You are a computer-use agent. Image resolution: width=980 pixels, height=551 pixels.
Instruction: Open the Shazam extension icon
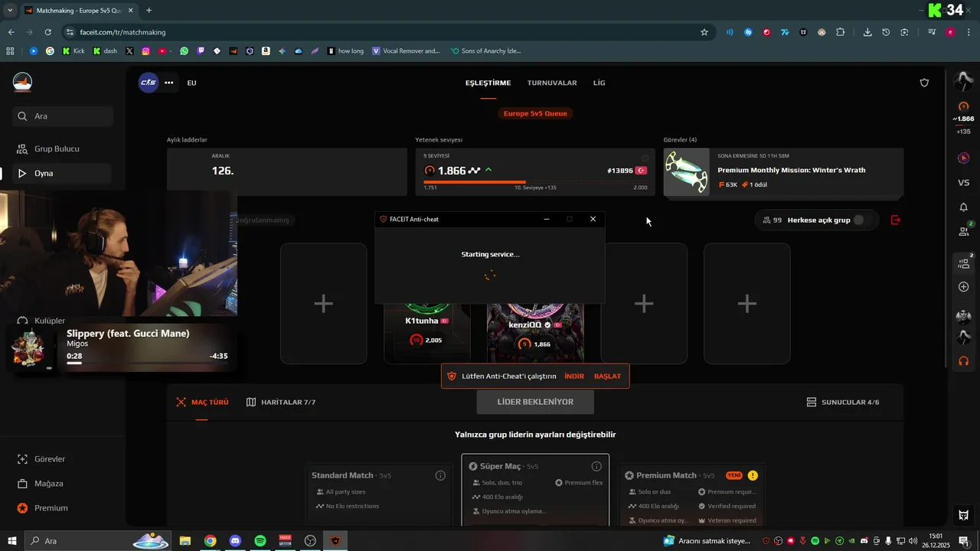coord(748,32)
